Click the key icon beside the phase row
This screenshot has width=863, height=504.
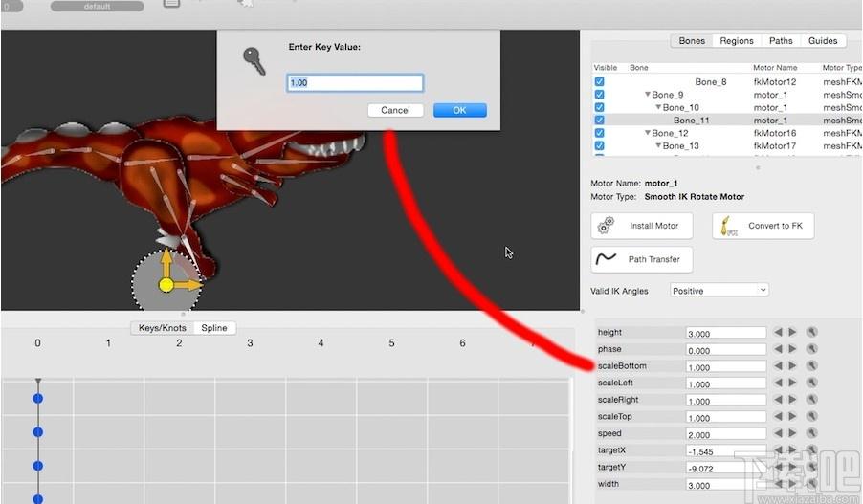811,349
